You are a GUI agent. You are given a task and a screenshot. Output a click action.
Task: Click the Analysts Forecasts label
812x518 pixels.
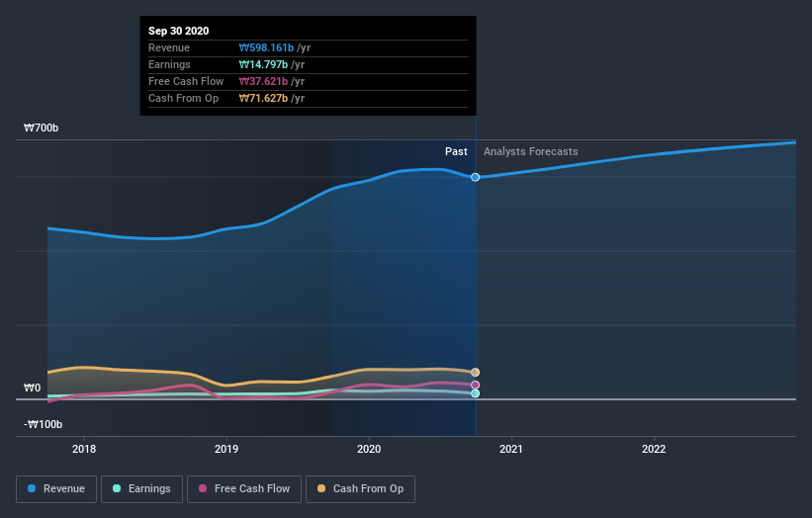point(531,151)
